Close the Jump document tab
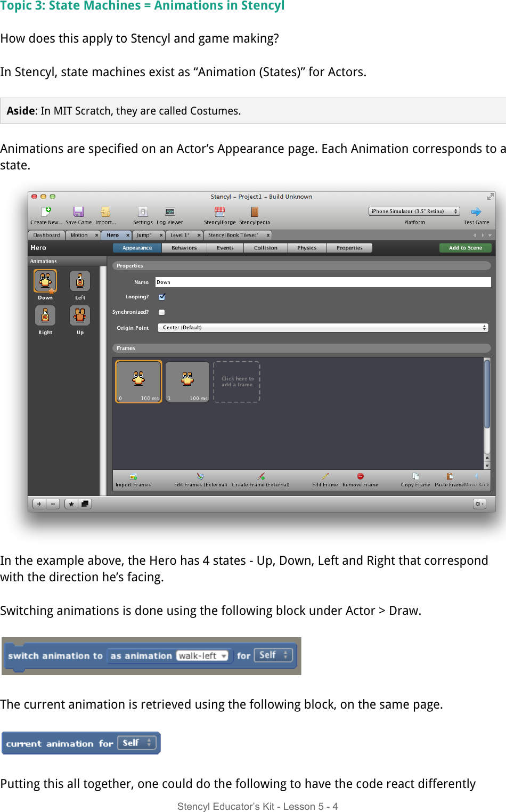This screenshot has height=812, width=506. 161,235
